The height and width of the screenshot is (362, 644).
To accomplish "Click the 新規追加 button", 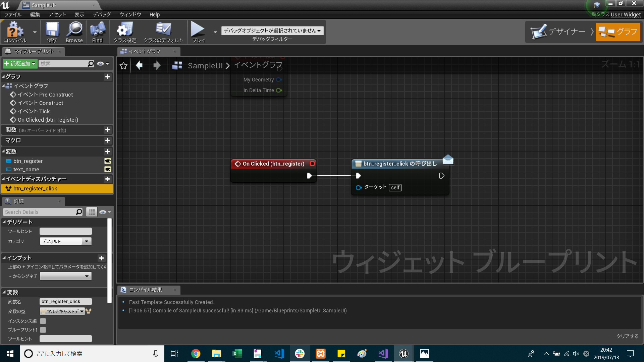I will (x=20, y=64).
